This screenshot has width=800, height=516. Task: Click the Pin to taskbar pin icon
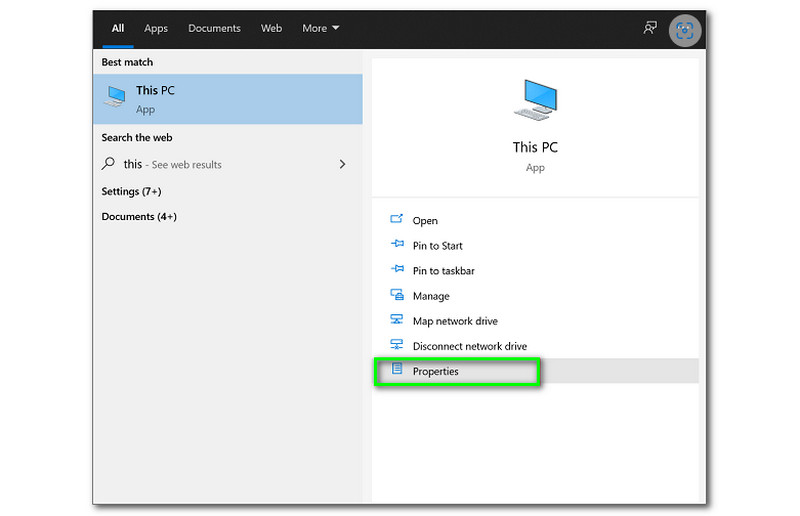396,270
